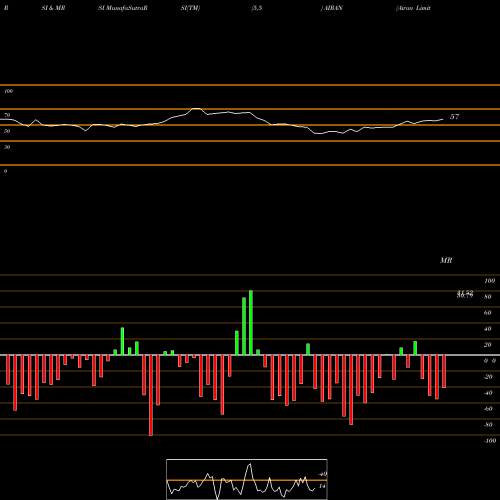Click the "60" label on right MR axis
Viewport: 500px width, 500px height.
click(488, 313)
